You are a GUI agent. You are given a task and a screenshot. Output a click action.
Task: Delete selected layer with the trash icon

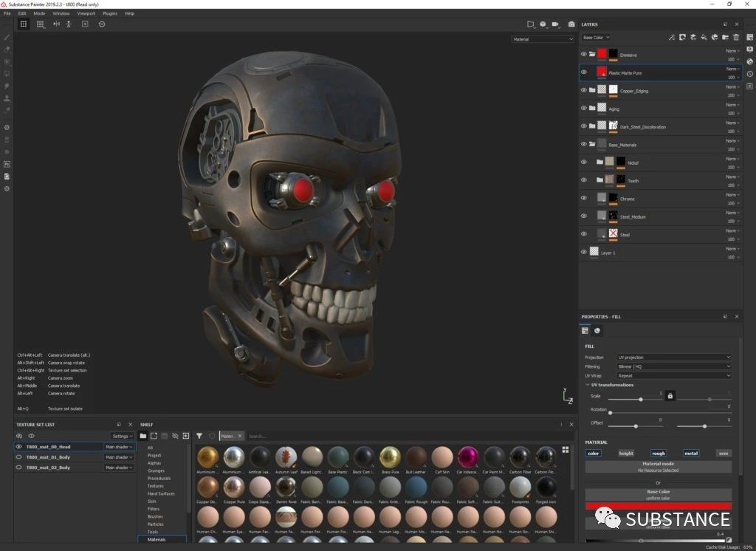click(736, 37)
